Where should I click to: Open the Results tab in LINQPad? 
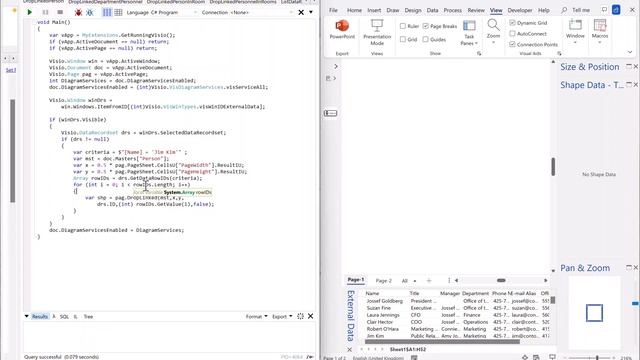coord(40,316)
